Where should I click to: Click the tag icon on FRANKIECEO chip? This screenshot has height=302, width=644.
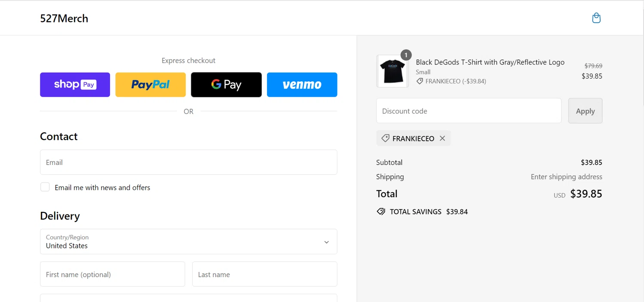pyautogui.click(x=385, y=138)
